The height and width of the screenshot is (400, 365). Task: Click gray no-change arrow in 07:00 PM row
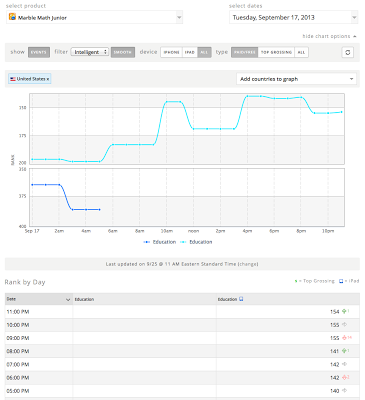coord(344,364)
